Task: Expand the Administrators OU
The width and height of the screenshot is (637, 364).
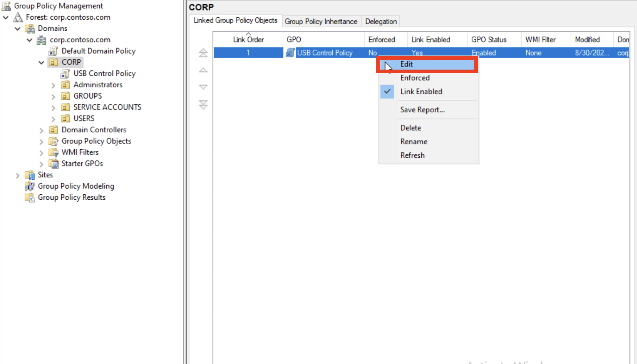Action: 53,86
